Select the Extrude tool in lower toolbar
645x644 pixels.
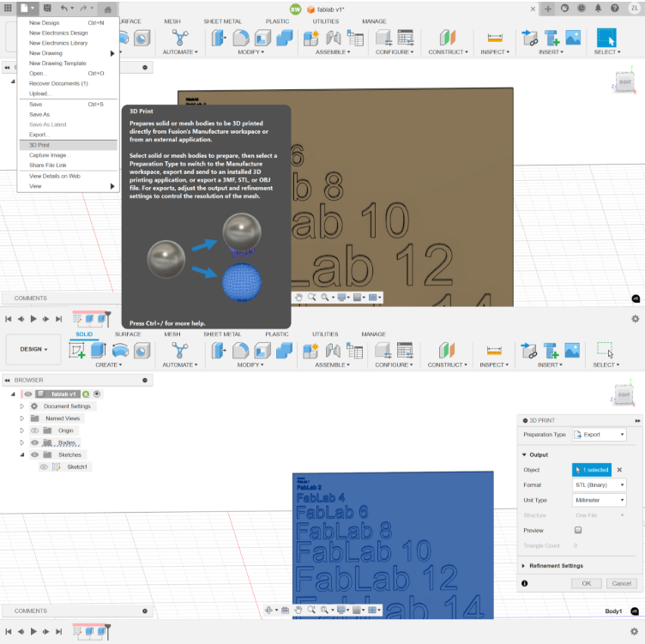pyautogui.click(x=99, y=351)
